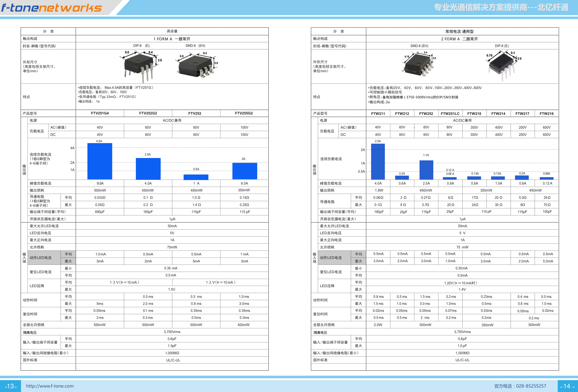Open the http://www.f-tone.com link
The height and width of the screenshot is (392, 578).
point(50,386)
